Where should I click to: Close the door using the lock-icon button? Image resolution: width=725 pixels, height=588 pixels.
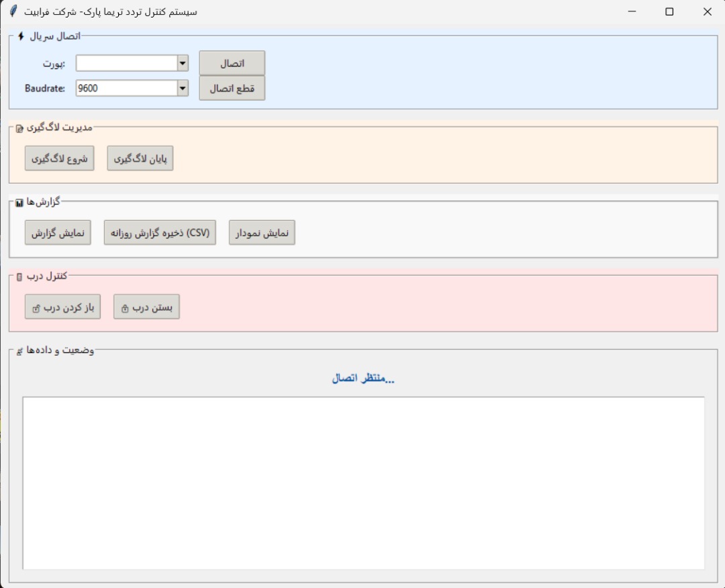tap(146, 307)
